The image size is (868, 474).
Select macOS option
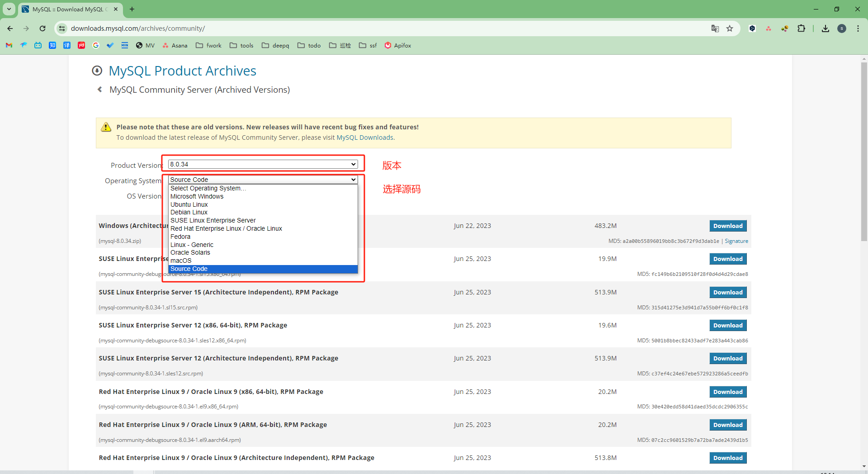click(x=263, y=261)
